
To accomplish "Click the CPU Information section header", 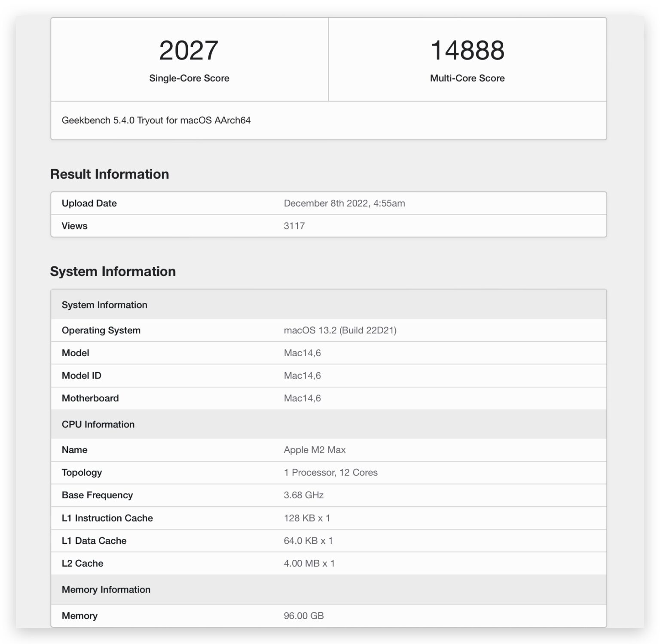I will pyautogui.click(x=329, y=424).
